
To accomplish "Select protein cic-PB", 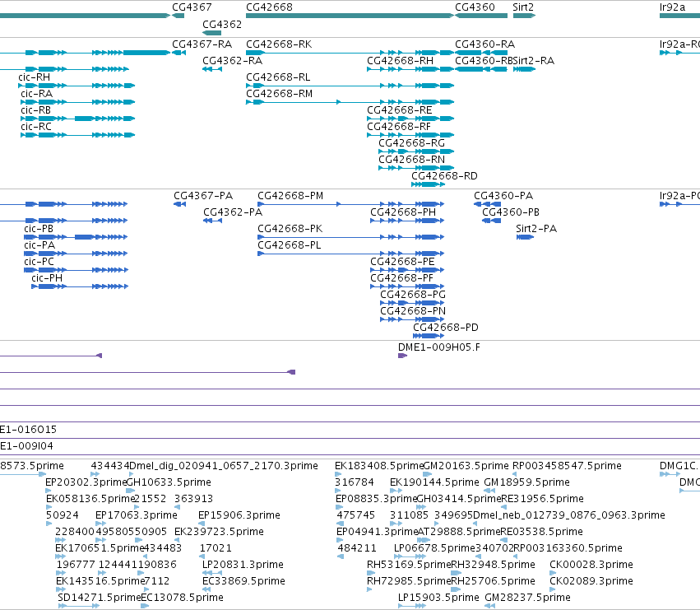I will pos(39,229).
